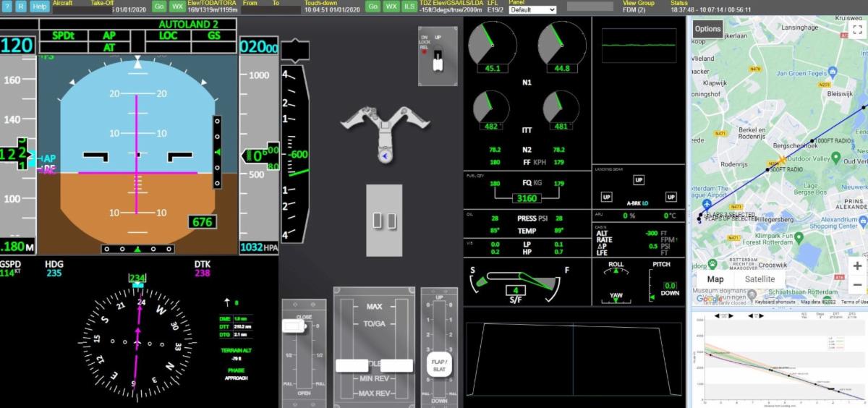868x408 pixels.
Task: Zoom out on the map
Action: [x=857, y=284]
